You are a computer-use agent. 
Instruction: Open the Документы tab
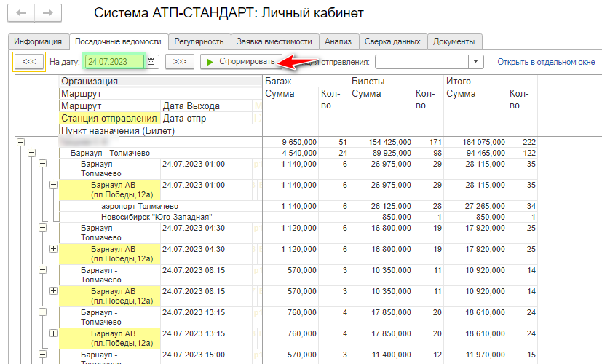454,41
